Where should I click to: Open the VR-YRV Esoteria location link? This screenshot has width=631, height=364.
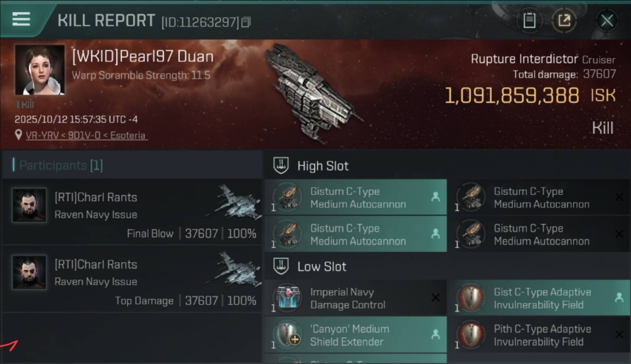[85, 135]
